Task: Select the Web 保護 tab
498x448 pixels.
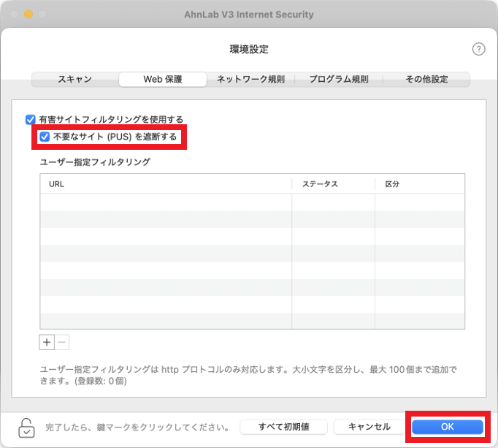Action: pos(163,79)
